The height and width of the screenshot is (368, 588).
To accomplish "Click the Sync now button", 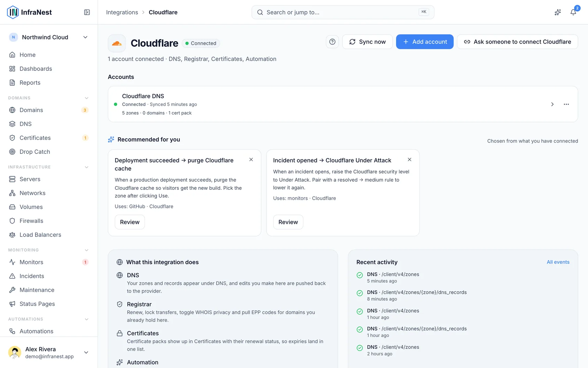I will tap(367, 42).
